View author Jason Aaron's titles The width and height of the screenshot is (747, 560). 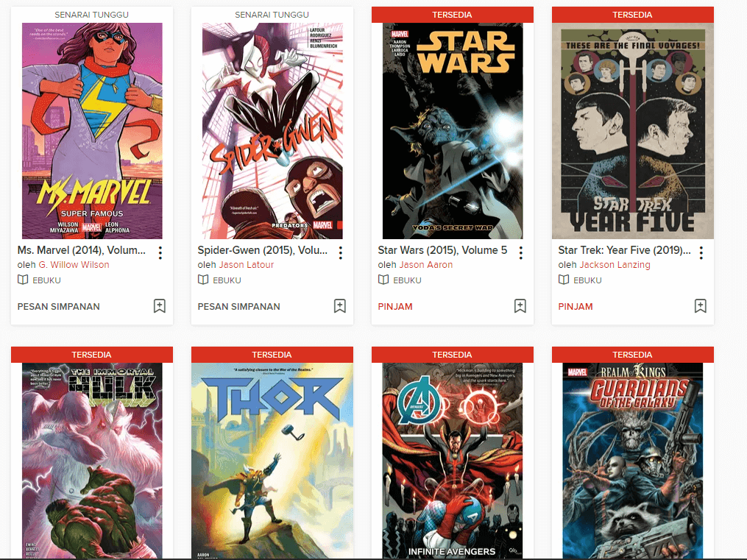pos(426,265)
